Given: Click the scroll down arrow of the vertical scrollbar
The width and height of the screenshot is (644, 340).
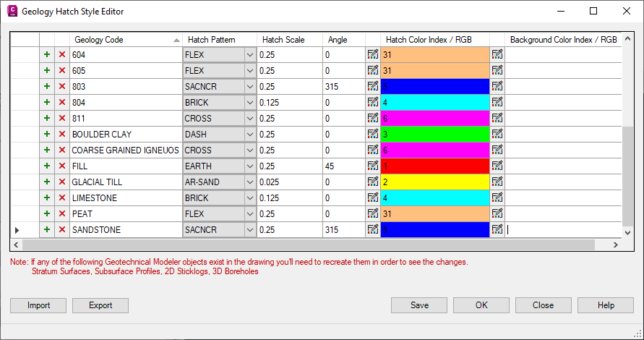Looking at the screenshot, I should click(627, 233).
